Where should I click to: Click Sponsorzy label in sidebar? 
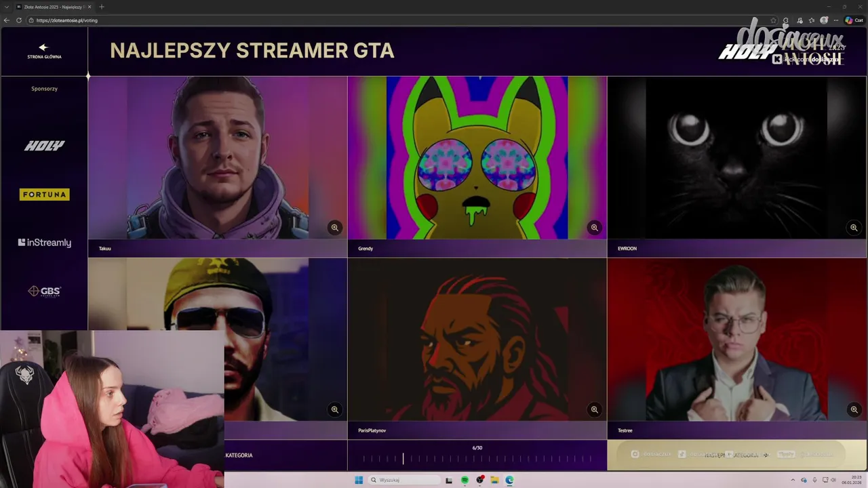point(44,89)
